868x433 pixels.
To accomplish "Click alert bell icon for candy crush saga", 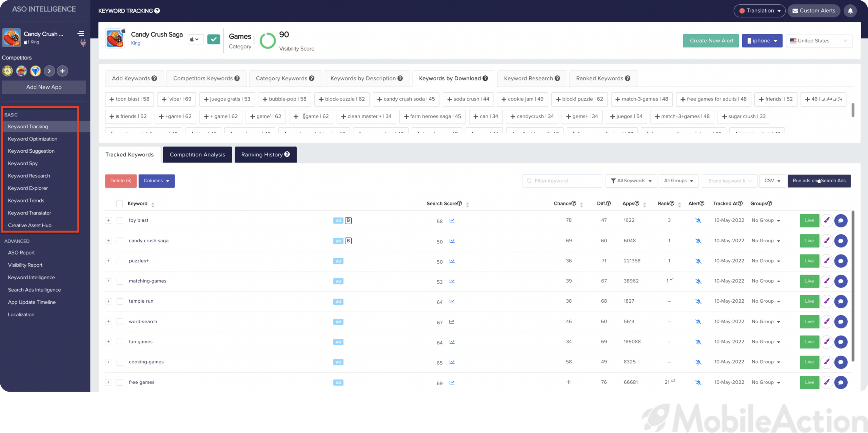I will click(x=698, y=241).
